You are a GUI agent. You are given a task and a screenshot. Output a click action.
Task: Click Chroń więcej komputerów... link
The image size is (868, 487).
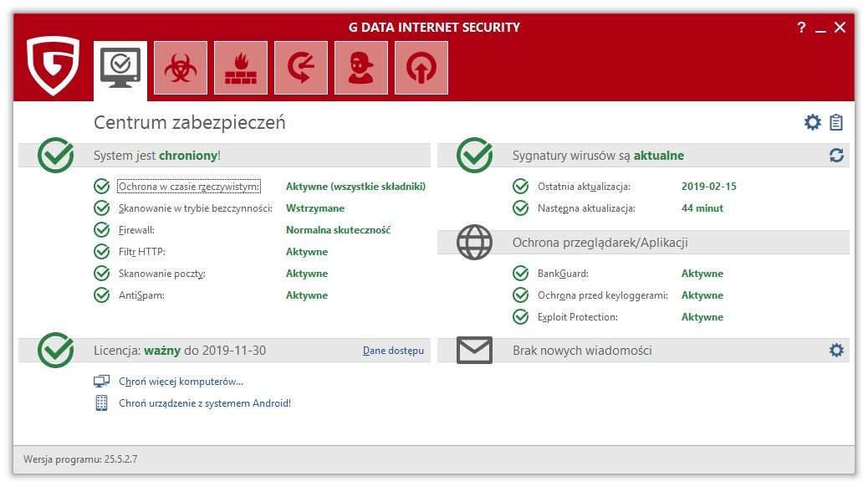coord(181,382)
